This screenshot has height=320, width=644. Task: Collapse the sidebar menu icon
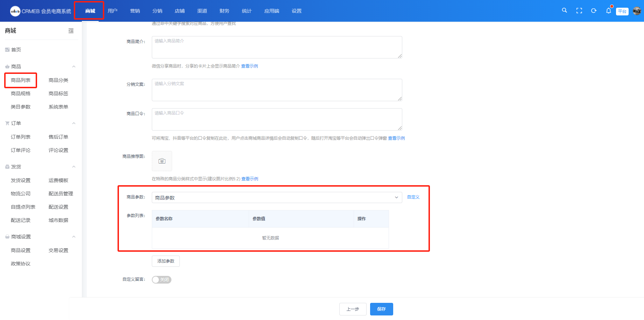(x=71, y=31)
